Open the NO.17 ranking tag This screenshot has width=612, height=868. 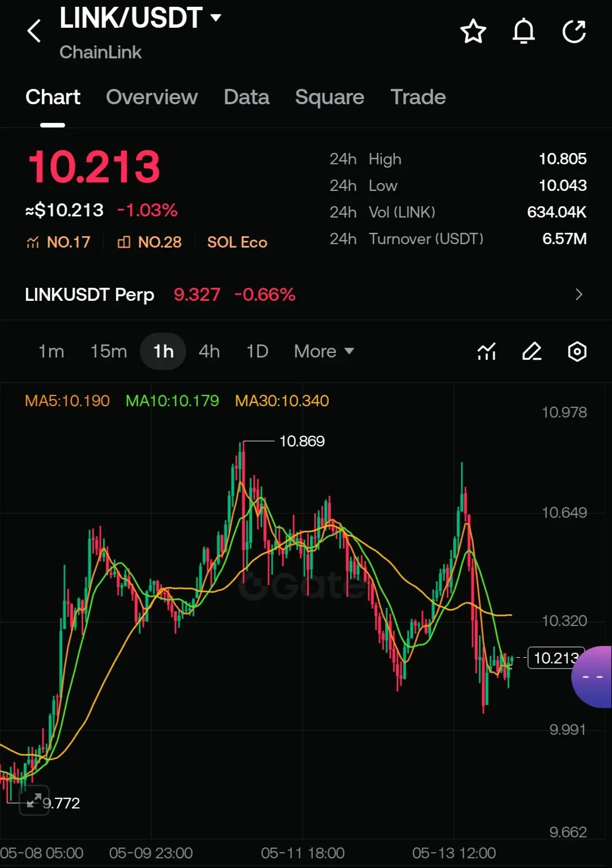point(58,242)
